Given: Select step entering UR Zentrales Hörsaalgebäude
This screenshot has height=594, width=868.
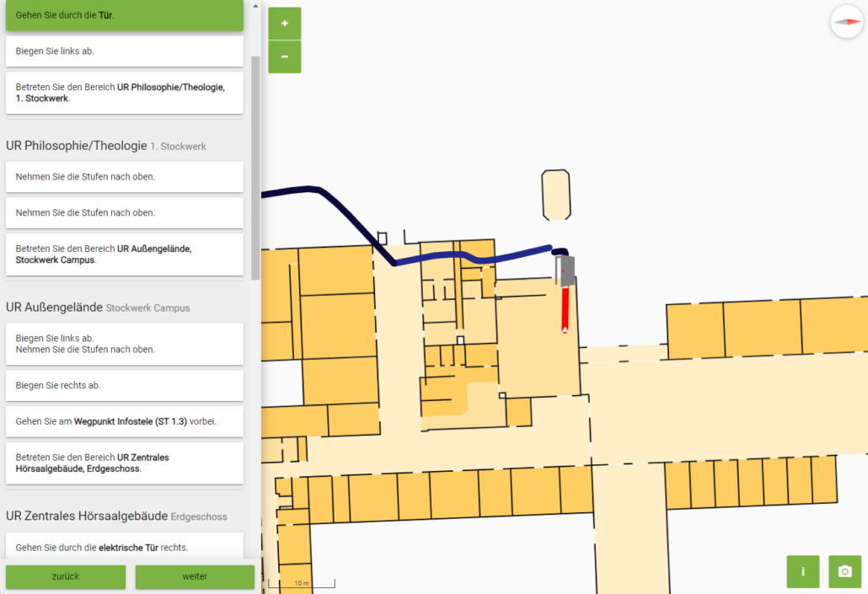Looking at the screenshot, I should coord(125,463).
